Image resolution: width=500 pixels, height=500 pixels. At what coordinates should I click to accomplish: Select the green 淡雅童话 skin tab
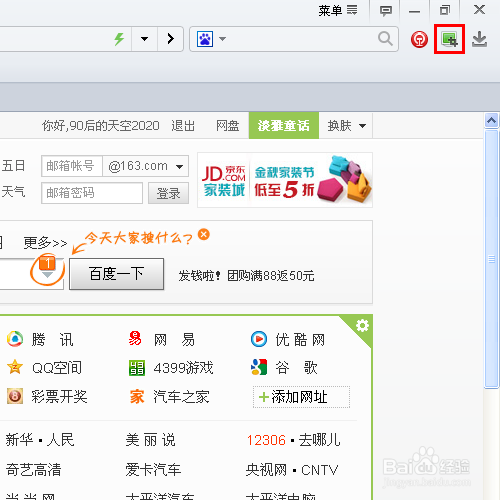(x=284, y=126)
